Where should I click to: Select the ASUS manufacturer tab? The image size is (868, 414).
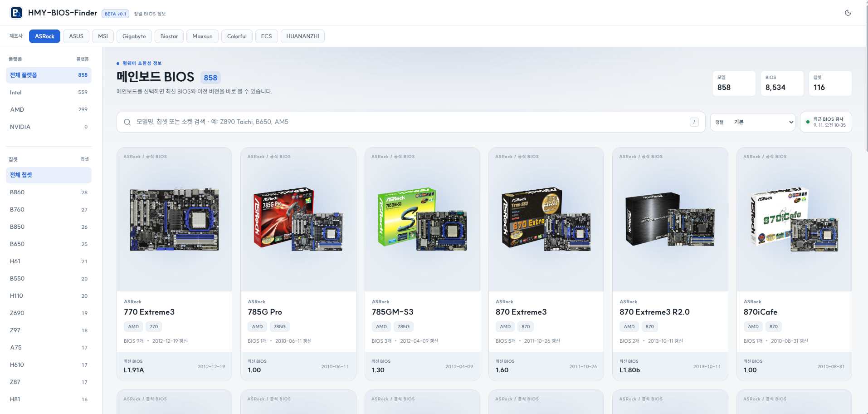click(76, 36)
